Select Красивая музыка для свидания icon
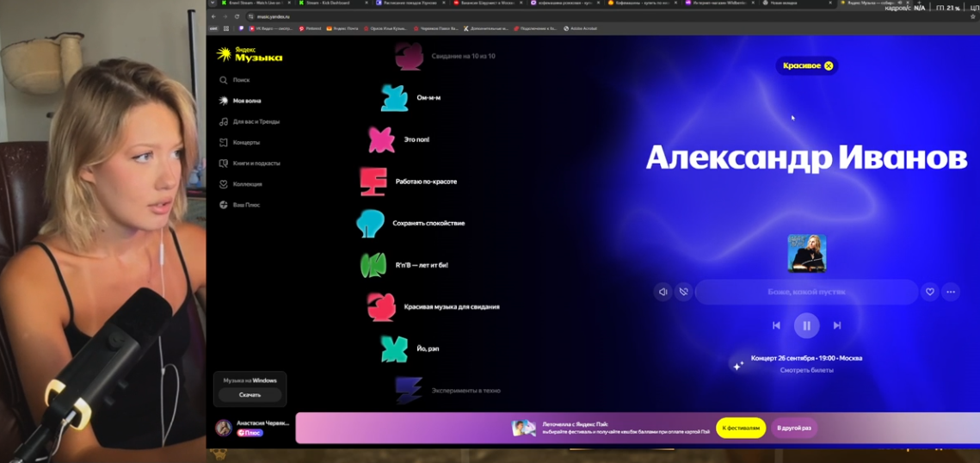 pyautogui.click(x=381, y=307)
